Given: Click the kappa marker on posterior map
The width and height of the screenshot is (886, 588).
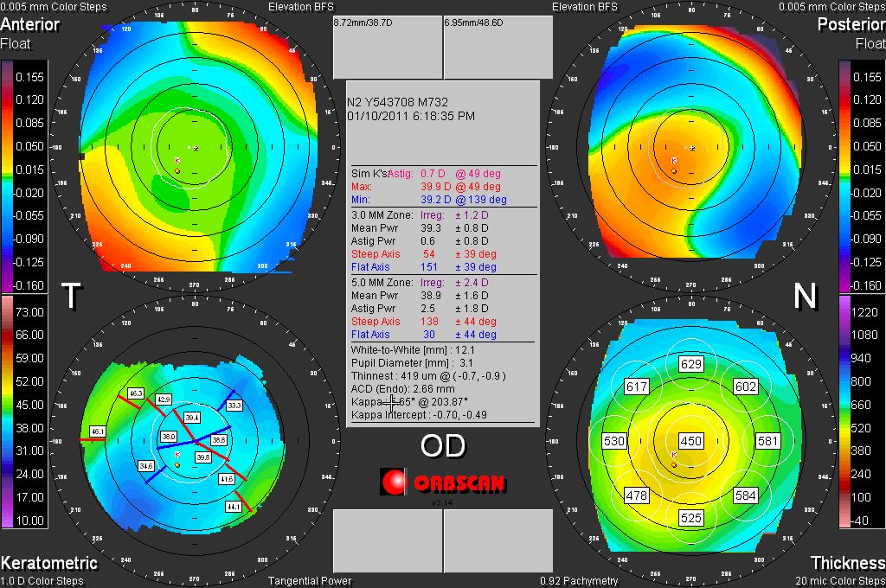Looking at the screenshot, I should click(x=674, y=161).
